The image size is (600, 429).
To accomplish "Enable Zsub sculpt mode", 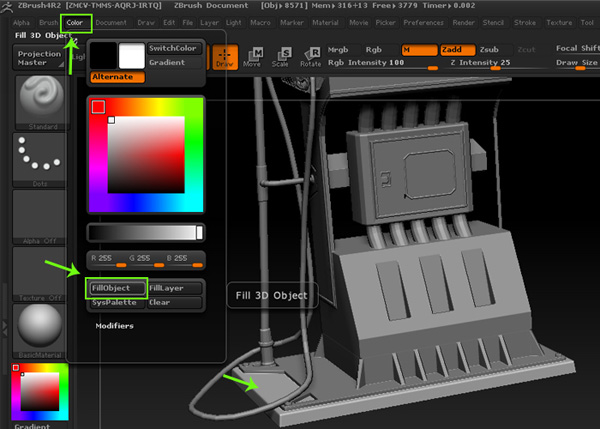I will (489, 48).
